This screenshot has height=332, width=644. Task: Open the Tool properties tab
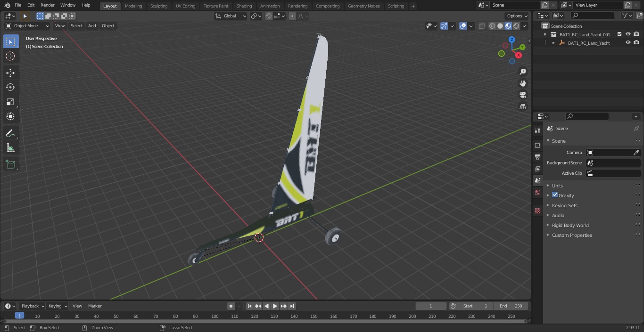click(x=537, y=130)
